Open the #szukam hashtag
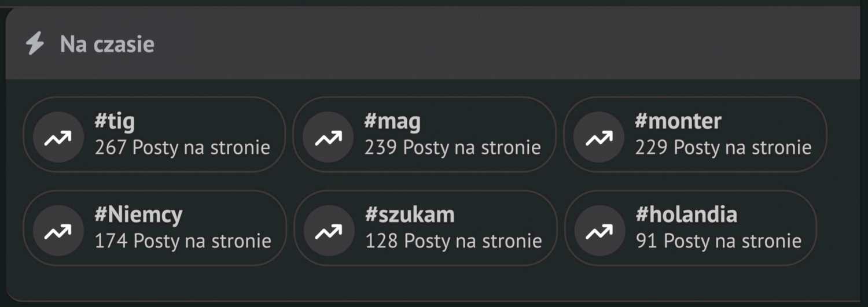 click(x=410, y=215)
